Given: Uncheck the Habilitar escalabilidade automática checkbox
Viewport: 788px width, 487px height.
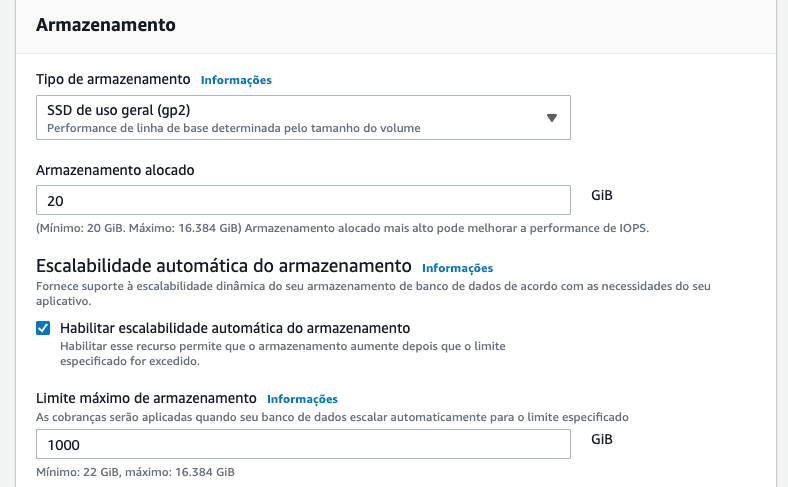Looking at the screenshot, I should pyautogui.click(x=43, y=328).
